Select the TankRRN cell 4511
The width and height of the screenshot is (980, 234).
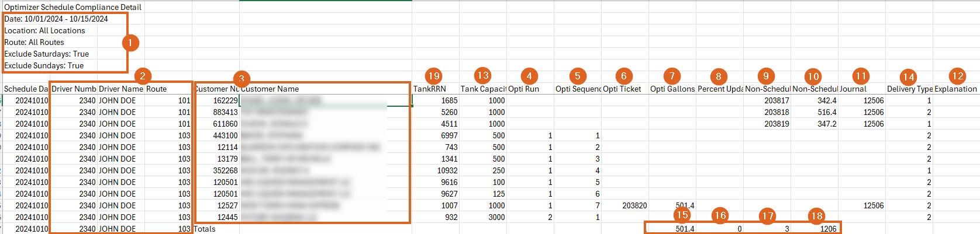[x=436, y=124]
